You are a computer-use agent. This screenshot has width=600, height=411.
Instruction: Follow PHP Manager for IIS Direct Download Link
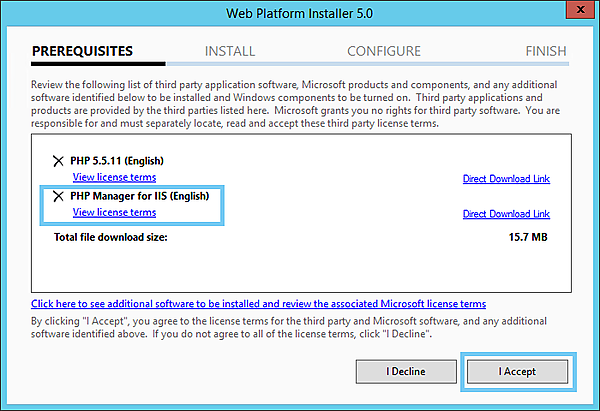(506, 214)
